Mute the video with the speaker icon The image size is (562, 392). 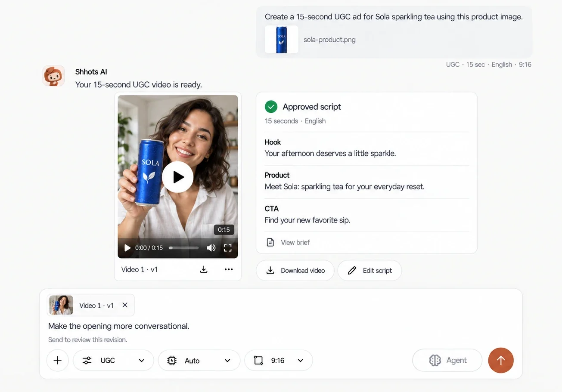point(211,248)
